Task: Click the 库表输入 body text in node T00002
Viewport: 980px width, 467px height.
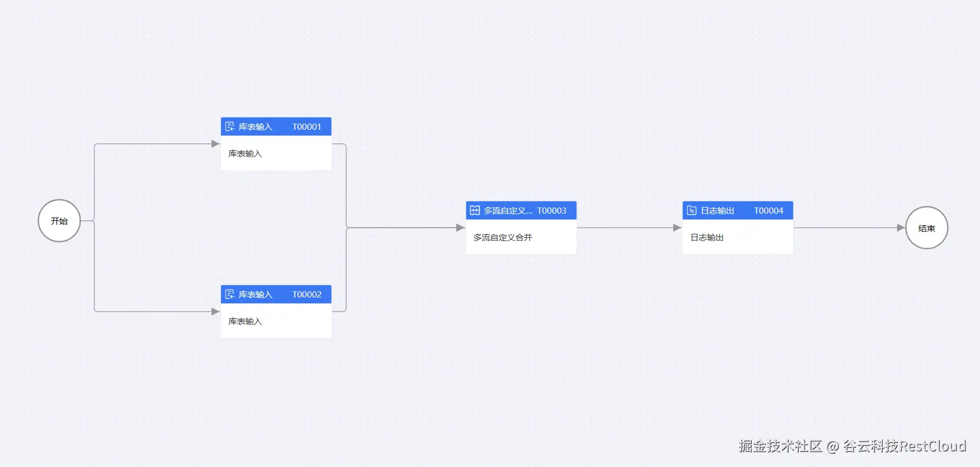Action: point(245,322)
